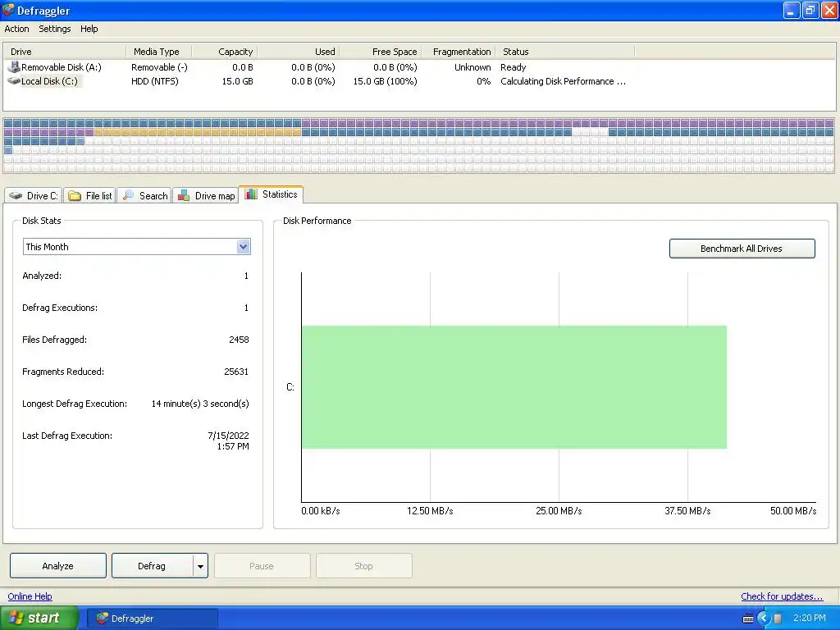Click the Files Defragged value 2458
840x630 pixels.
[239, 340]
